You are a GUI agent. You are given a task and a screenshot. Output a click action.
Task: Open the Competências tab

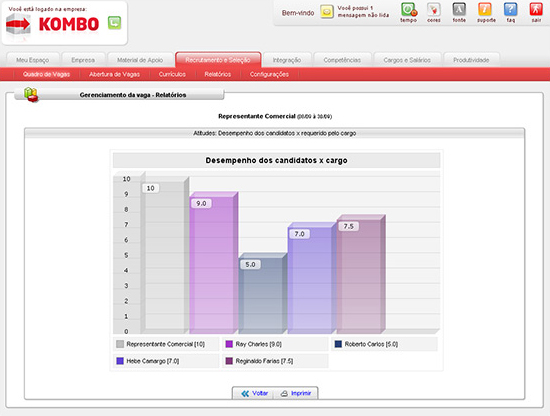342,60
